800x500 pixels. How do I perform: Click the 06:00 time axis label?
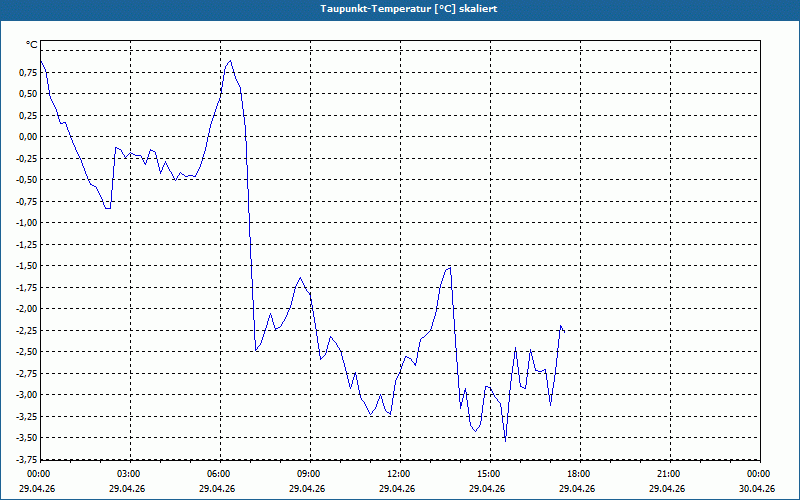220,474
